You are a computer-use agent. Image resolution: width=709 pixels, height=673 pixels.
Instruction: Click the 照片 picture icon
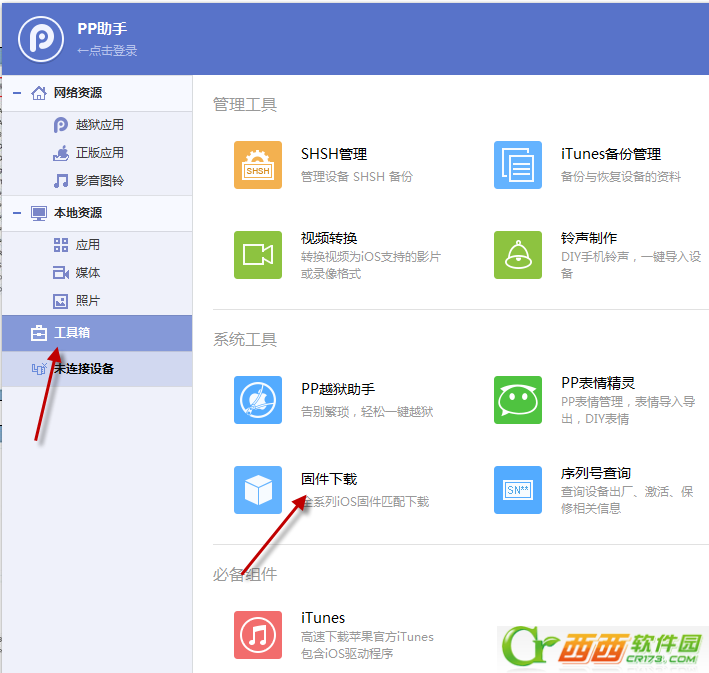click(61, 301)
